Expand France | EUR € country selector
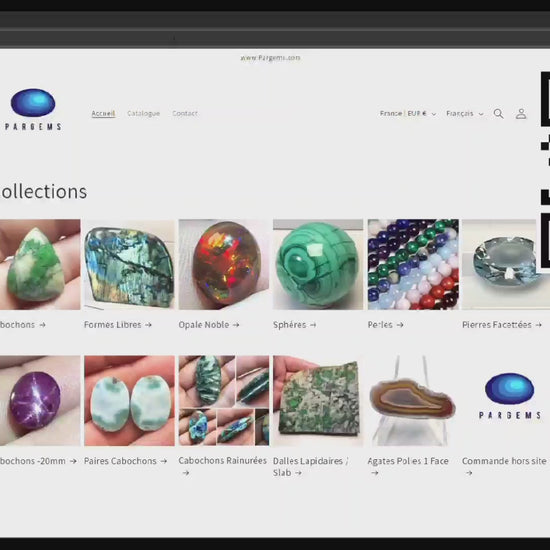The height and width of the screenshot is (550, 550). [408, 114]
